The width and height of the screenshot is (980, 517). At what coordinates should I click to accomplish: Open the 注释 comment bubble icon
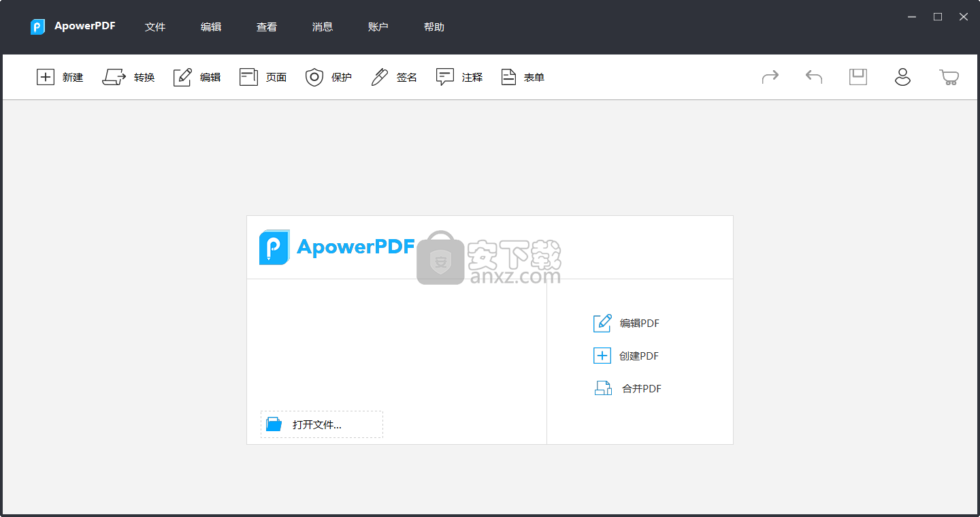coord(445,77)
